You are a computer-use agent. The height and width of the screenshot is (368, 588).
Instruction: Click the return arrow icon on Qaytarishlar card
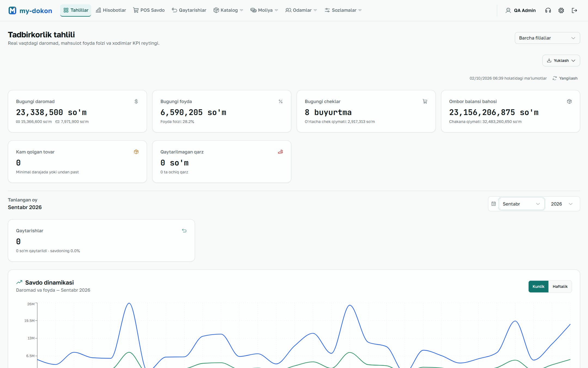[x=184, y=231]
